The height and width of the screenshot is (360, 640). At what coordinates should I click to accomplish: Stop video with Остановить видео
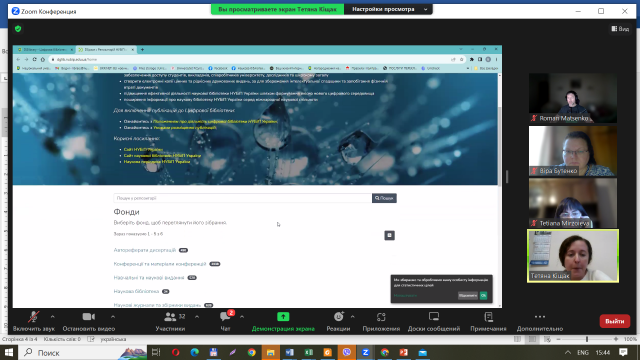click(x=89, y=322)
